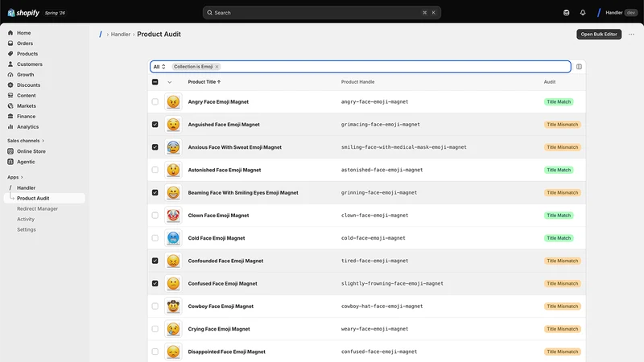Go to Analytics in the sidebar

(27, 127)
